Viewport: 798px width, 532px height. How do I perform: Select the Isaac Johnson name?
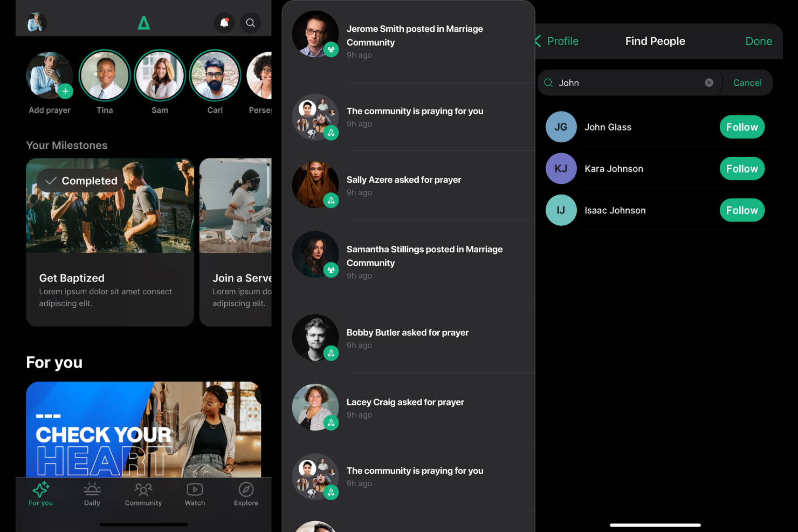(x=615, y=210)
